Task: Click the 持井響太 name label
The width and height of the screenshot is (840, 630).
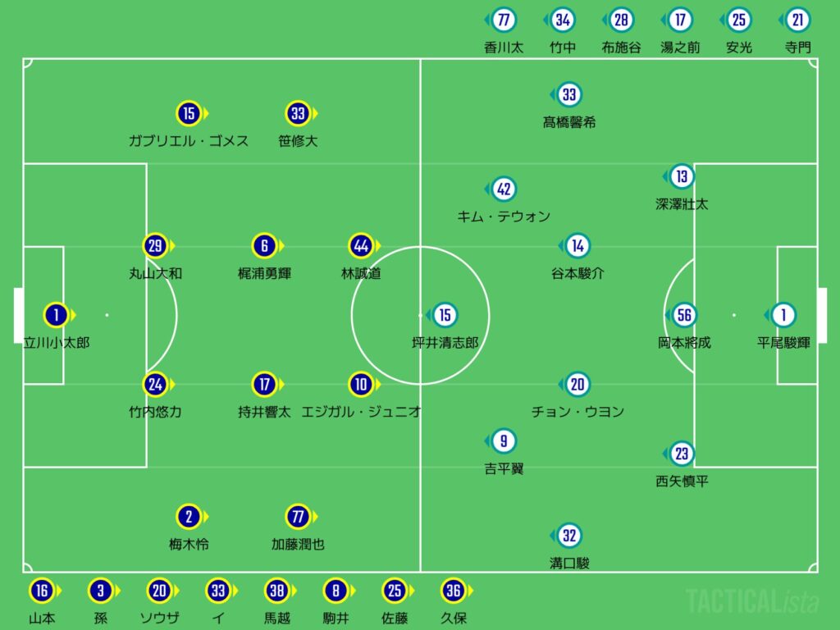Action: 262,412
